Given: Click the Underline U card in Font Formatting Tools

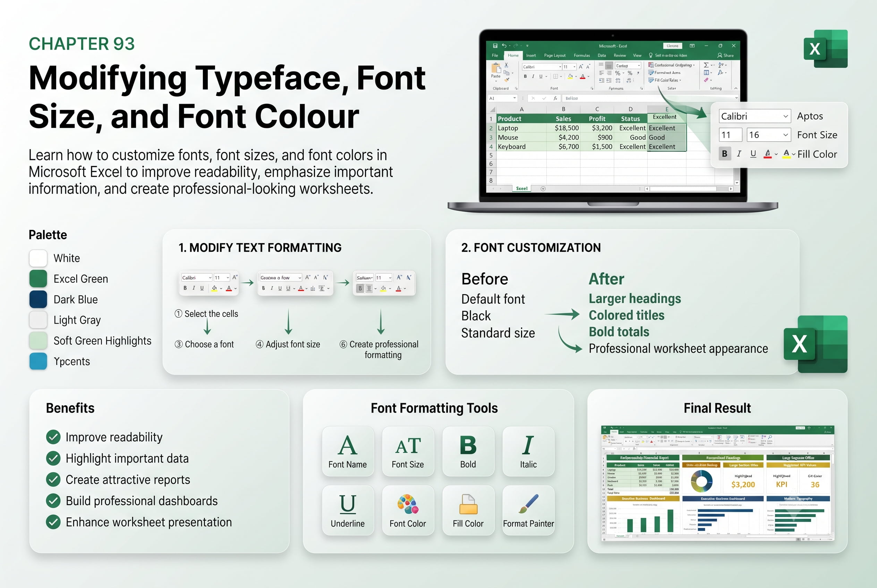Looking at the screenshot, I should 348,510.
